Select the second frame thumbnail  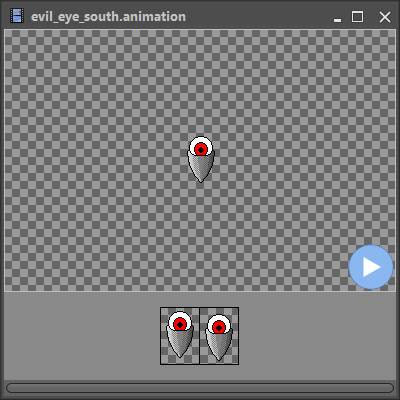pyautogui.click(x=219, y=336)
